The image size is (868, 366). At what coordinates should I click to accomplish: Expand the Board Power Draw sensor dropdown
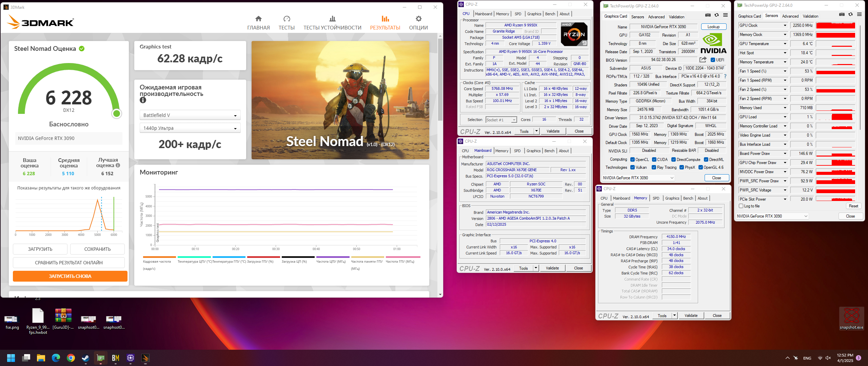click(785, 154)
